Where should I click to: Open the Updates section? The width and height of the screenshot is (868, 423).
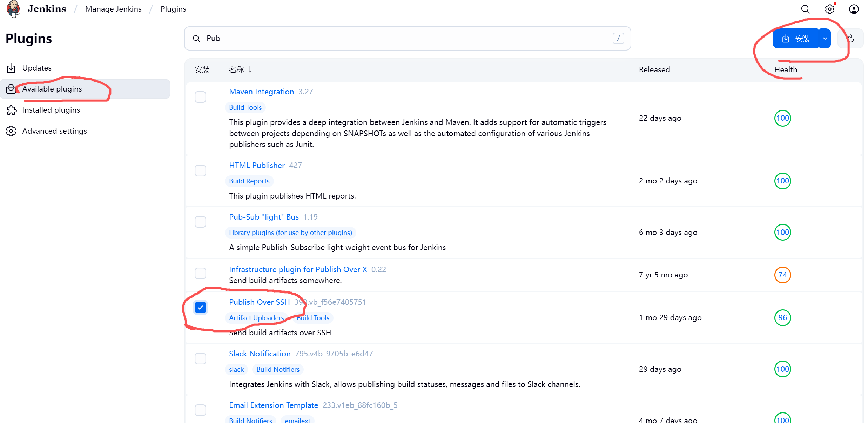point(85,68)
